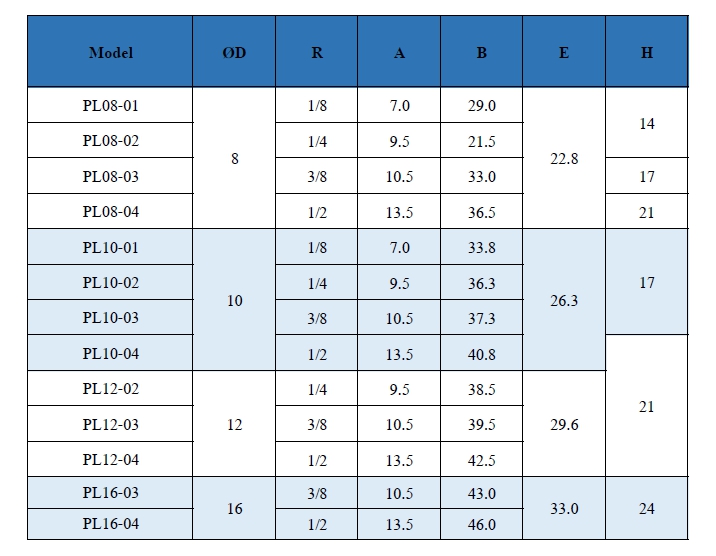Image resolution: width=716 pixels, height=556 pixels.
Task: Select the PL16-04 model cell
Action: [110, 523]
